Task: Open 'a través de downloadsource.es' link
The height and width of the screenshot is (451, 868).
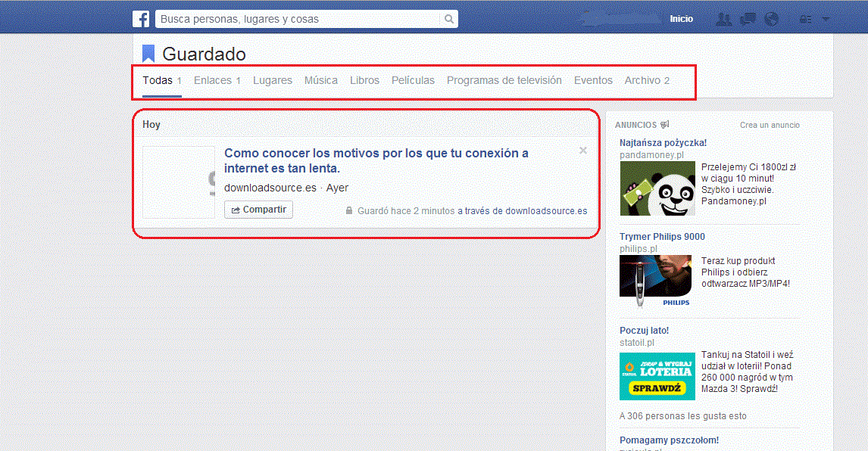Action: [523, 211]
